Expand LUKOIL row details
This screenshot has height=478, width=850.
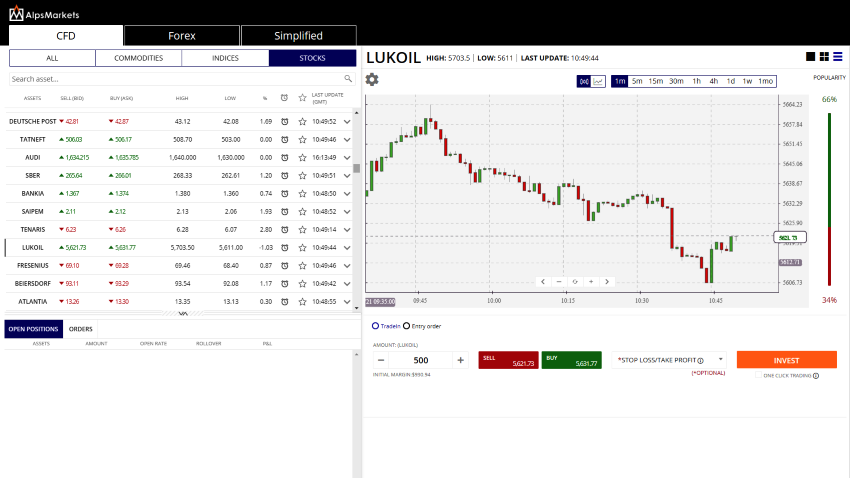(347, 248)
